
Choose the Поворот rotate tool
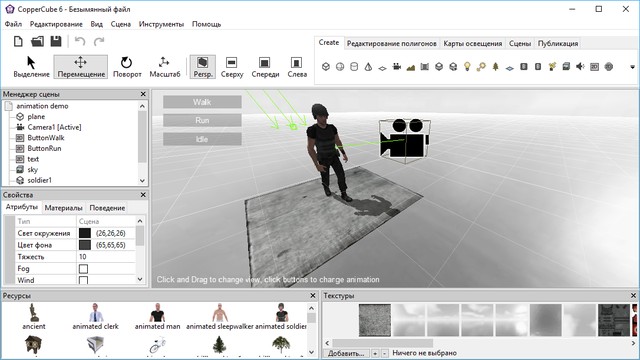point(127,67)
